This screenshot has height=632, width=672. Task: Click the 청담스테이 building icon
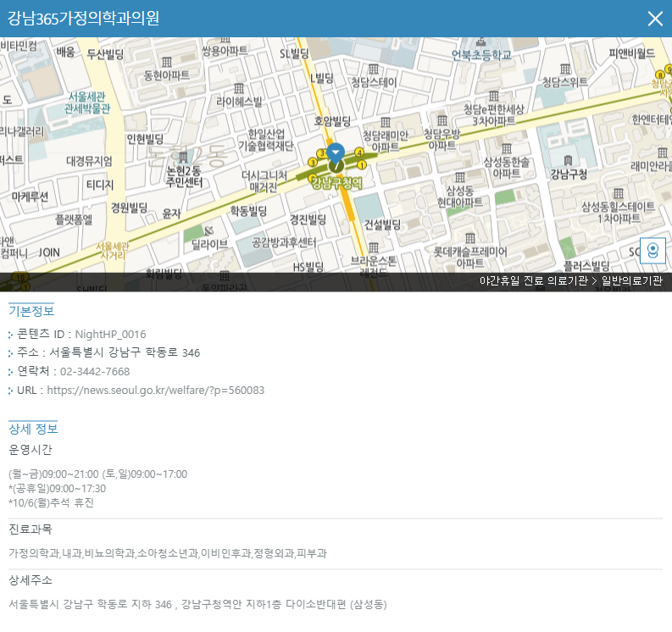(x=374, y=69)
